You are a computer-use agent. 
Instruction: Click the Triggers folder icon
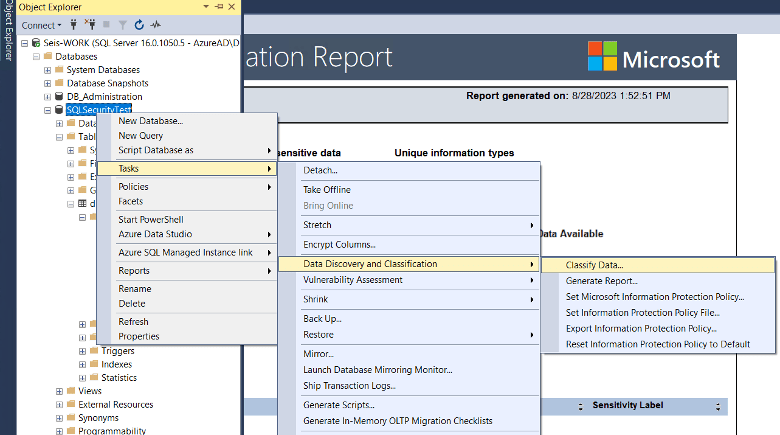(94, 351)
